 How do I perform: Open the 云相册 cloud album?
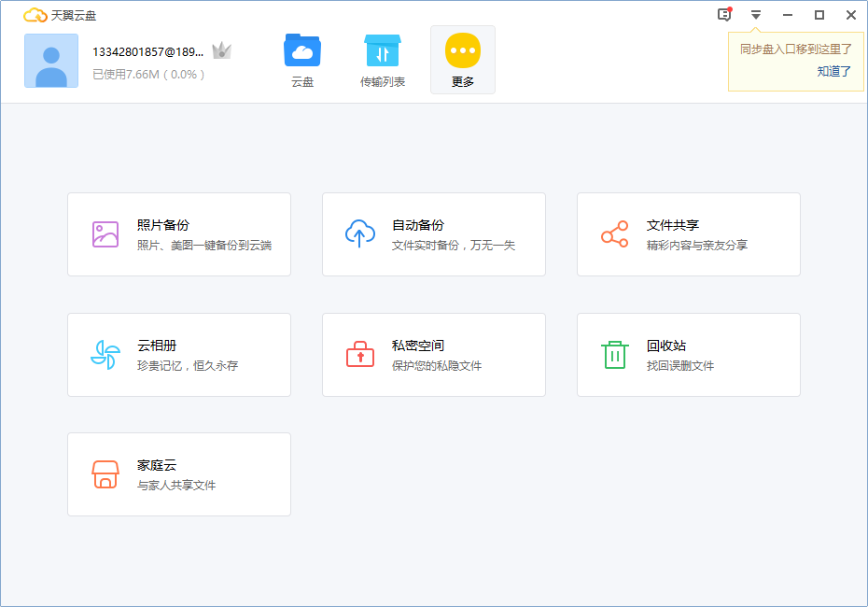coord(178,355)
